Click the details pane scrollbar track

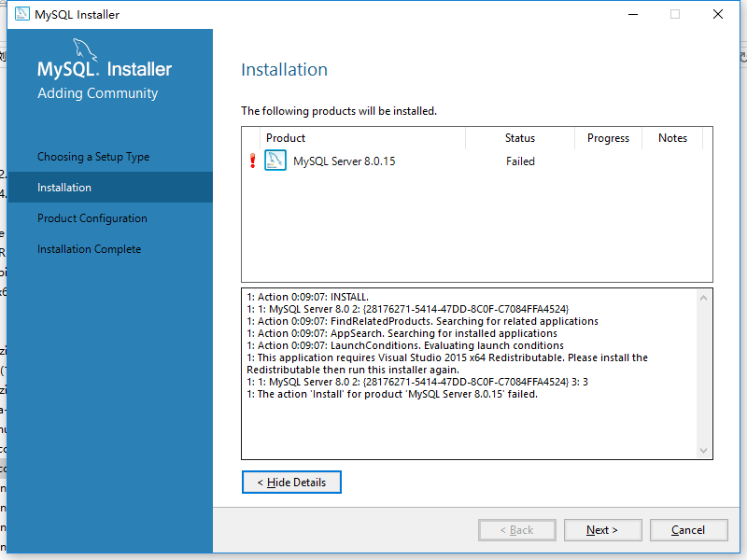[705, 373]
